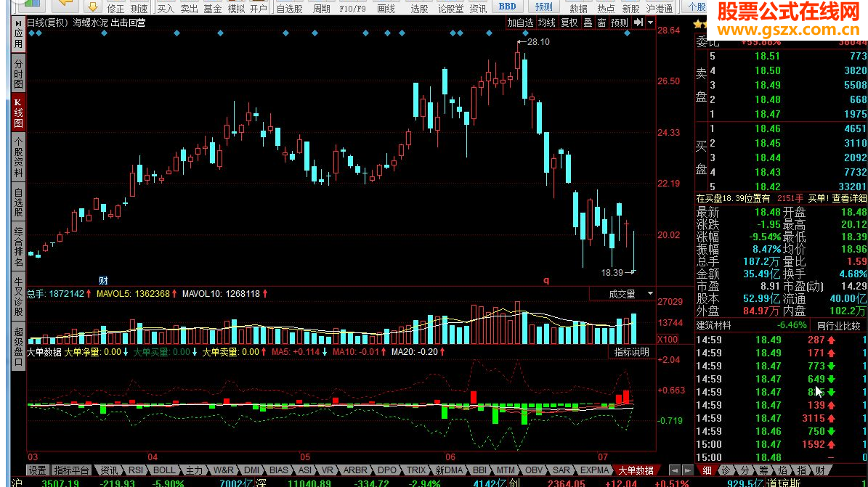
Task: Open the 自选股 watchlist toolbar item
Action: point(290,8)
